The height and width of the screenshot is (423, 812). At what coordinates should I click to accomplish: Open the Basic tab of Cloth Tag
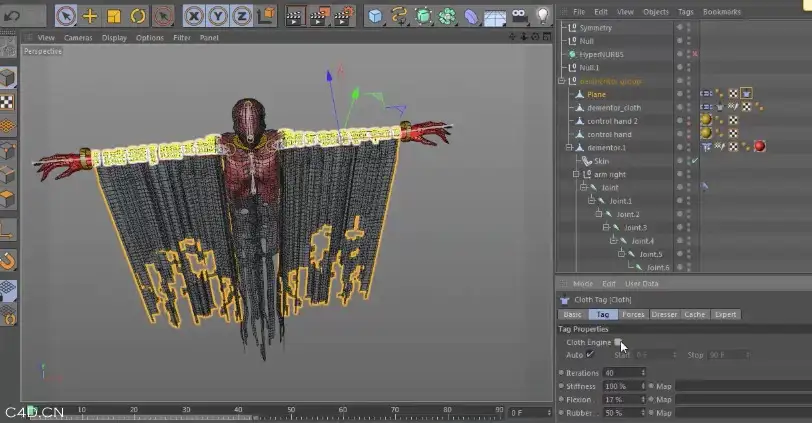(572, 314)
